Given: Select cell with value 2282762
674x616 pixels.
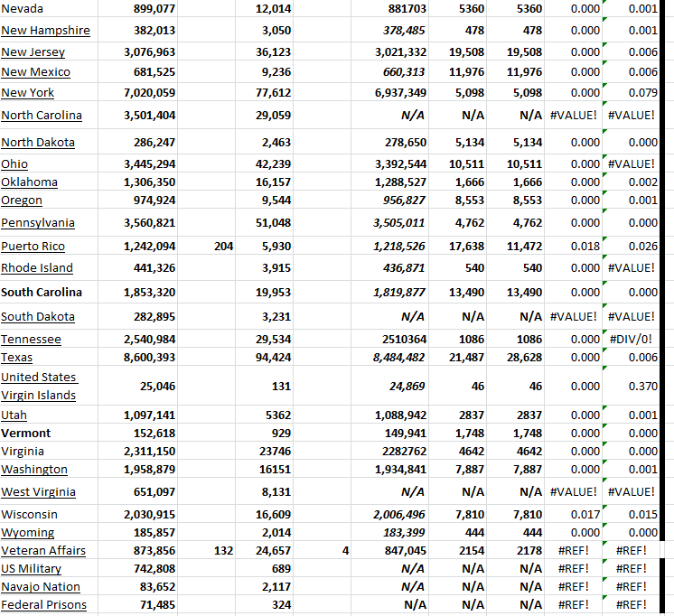Looking at the screenshot, I should tap(389, 451).
